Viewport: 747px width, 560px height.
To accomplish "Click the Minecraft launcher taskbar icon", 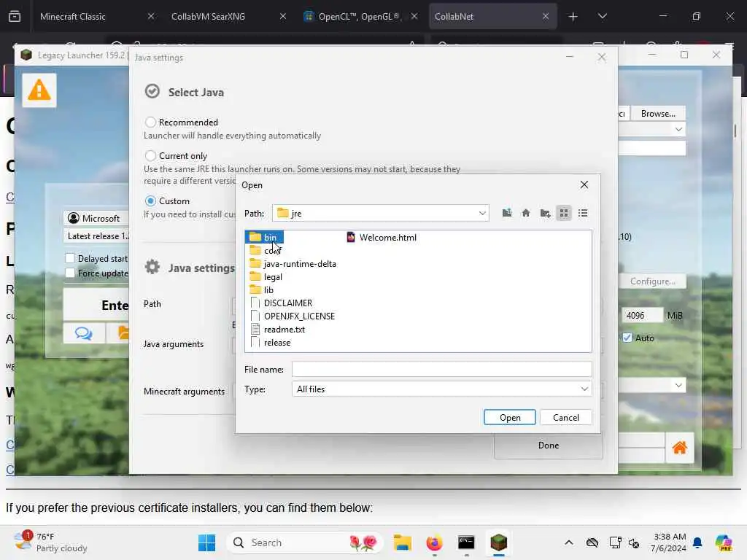I will coord(498,542).
